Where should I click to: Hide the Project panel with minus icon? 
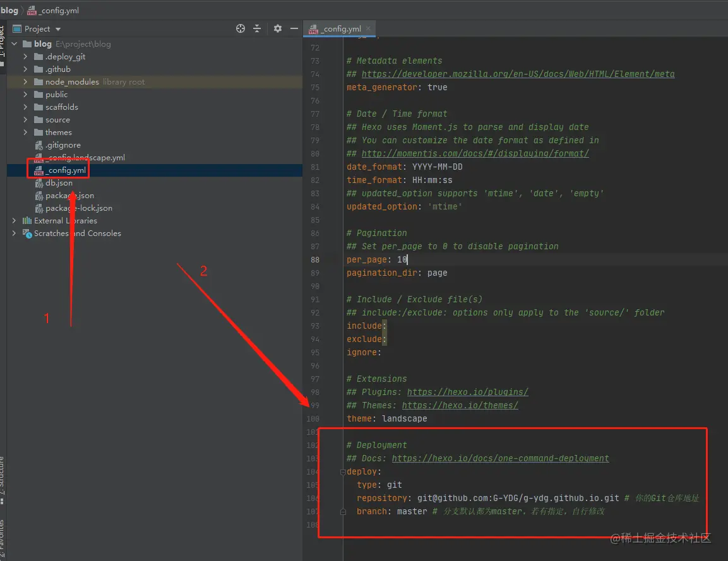(294, 29)
